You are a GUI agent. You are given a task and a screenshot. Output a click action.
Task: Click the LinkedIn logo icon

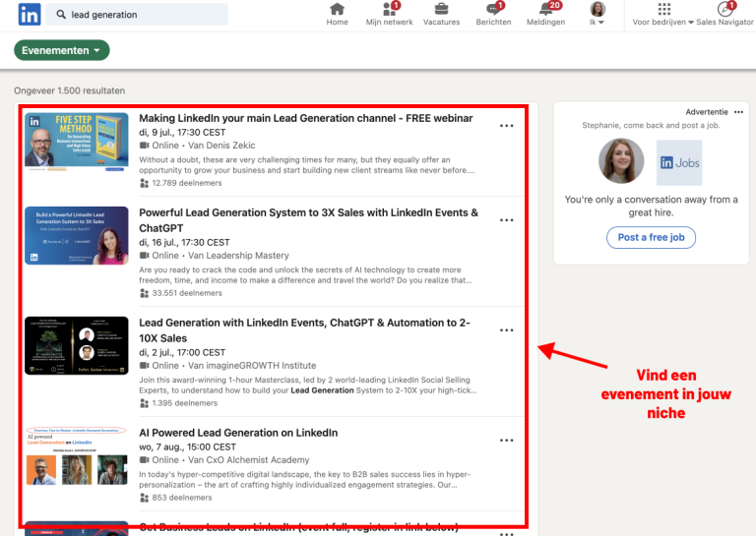point(29,15)
